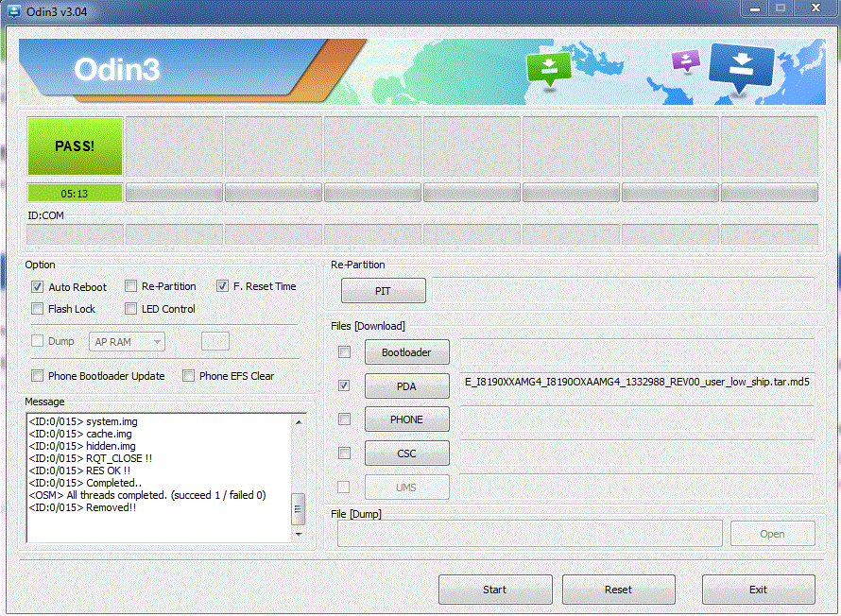Viewport: 841px width, 616px height.
Task: Click the 'Removed!!' log line
Action: 82,507
